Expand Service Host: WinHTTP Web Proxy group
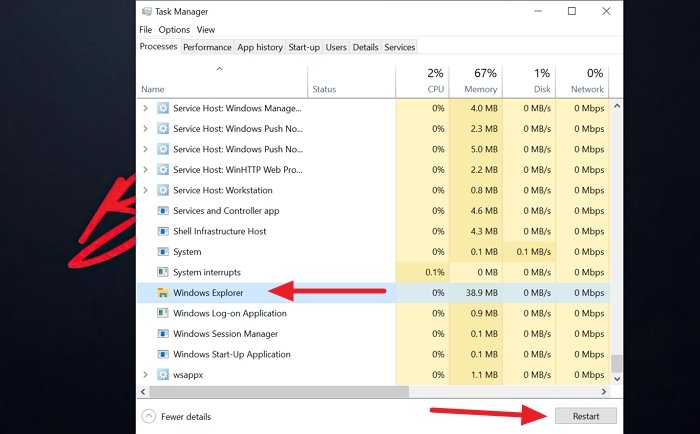The width and height of the screenshot is (700, 434). pos(146,170)
